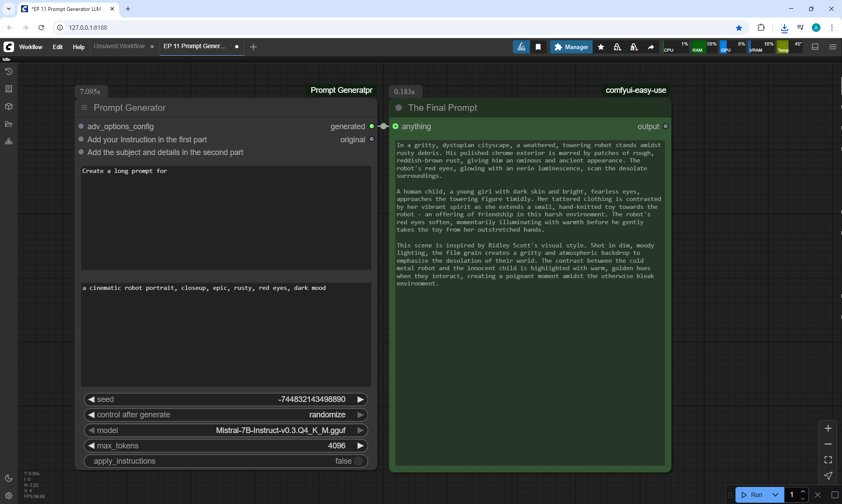Open the model selection combo box
Screen dimensions: 842x504
click(x=226, y=430)
